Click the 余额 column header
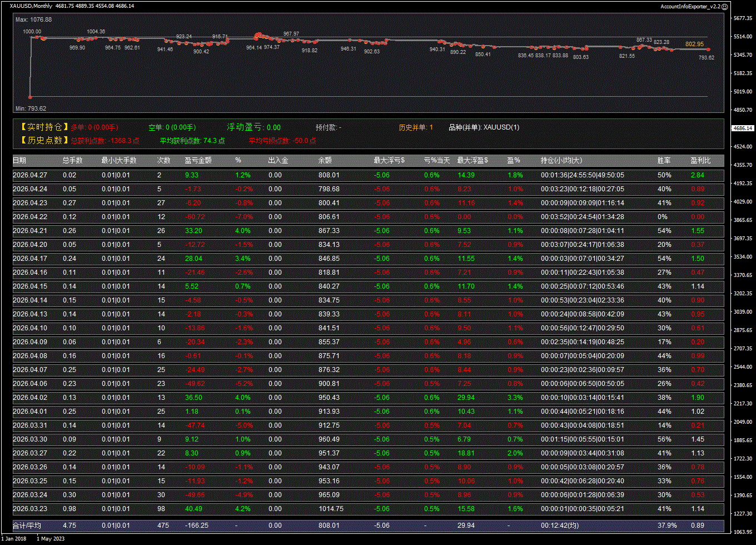The width and height of the screenshot is (756, 545). [325, 161]
